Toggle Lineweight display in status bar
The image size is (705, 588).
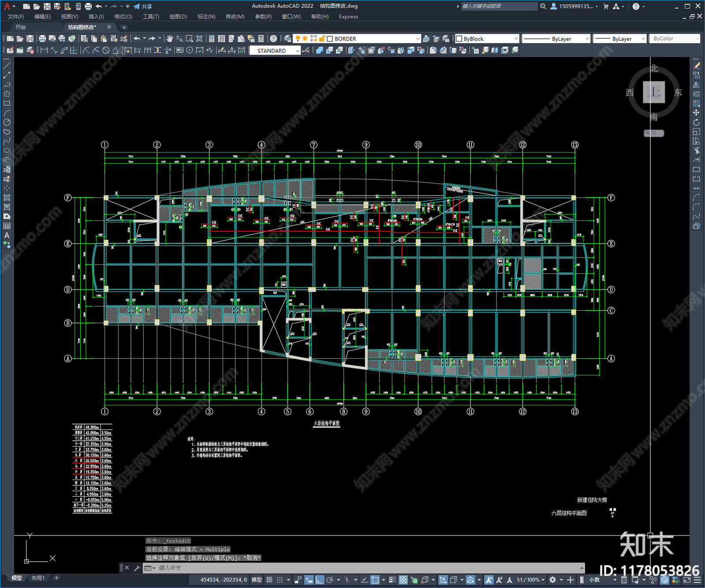point(392,580)
